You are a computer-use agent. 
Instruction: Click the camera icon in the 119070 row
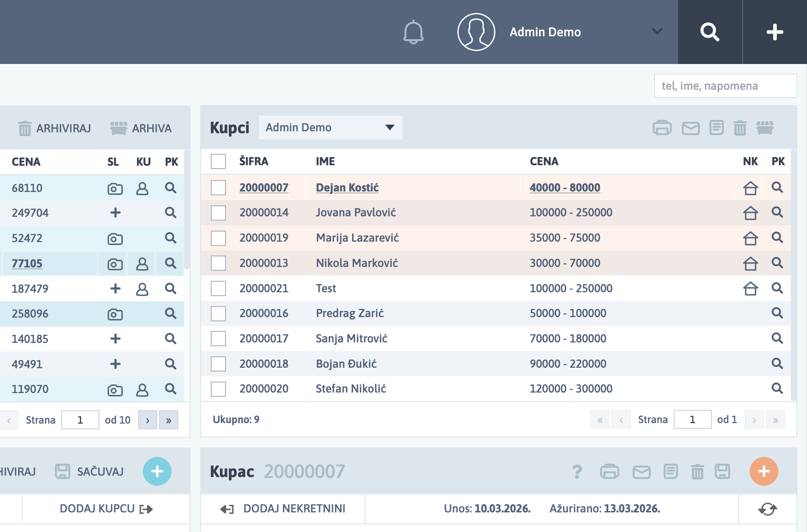tap(115, 390)
